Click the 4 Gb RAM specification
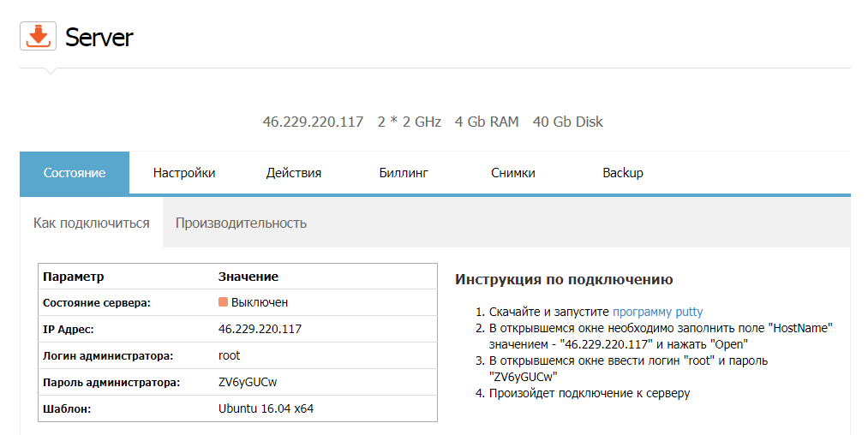The image size is (868, 435). [x=487, y=122]
